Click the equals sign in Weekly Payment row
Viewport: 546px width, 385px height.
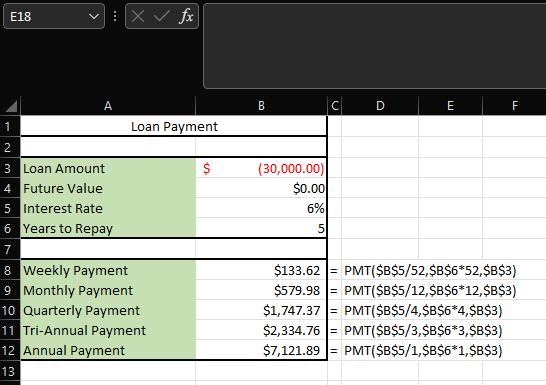click(x=334, y=271)
